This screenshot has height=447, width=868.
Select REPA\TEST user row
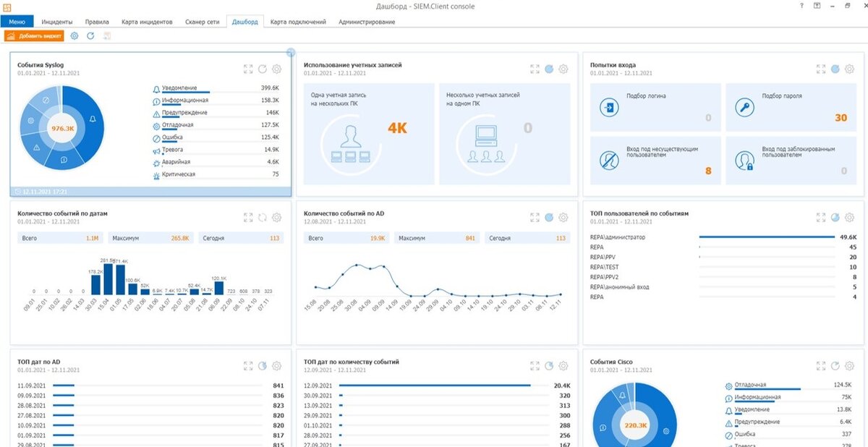point(723,267)
